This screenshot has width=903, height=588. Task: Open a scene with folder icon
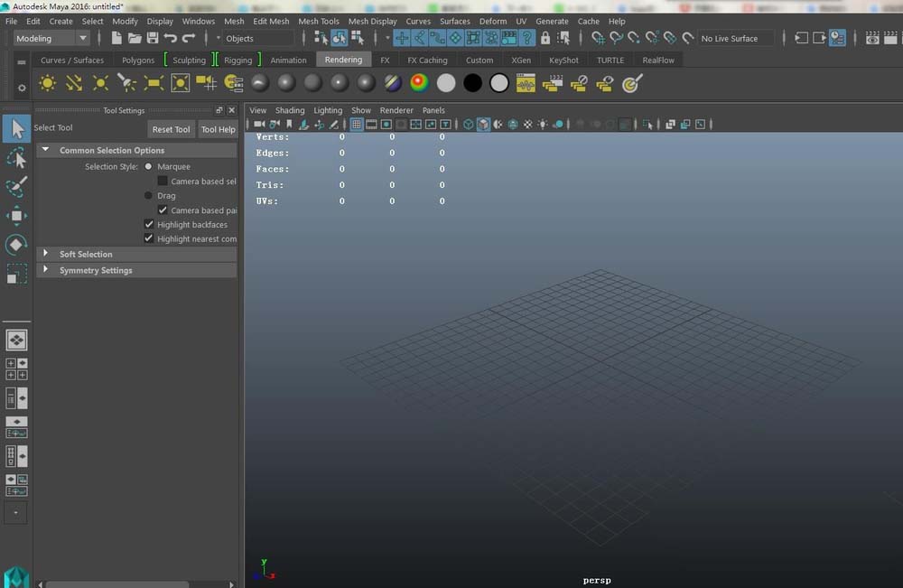point(135,39)
